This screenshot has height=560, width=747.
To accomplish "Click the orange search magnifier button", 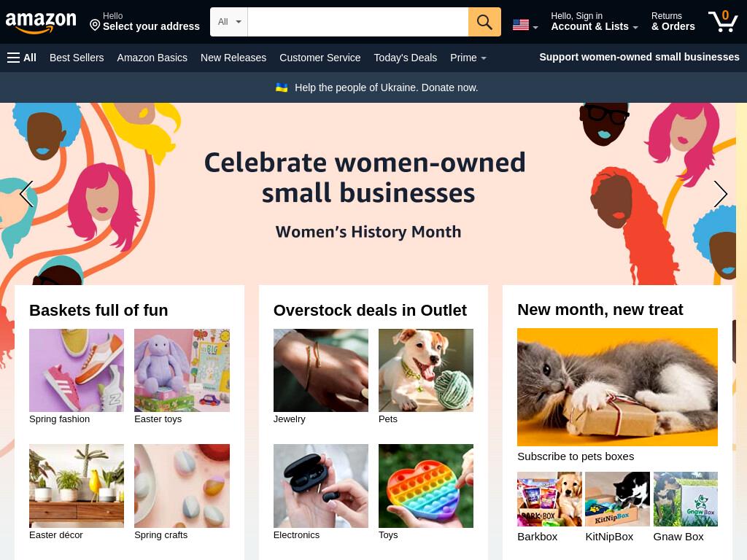I will (x=484, y=22).
